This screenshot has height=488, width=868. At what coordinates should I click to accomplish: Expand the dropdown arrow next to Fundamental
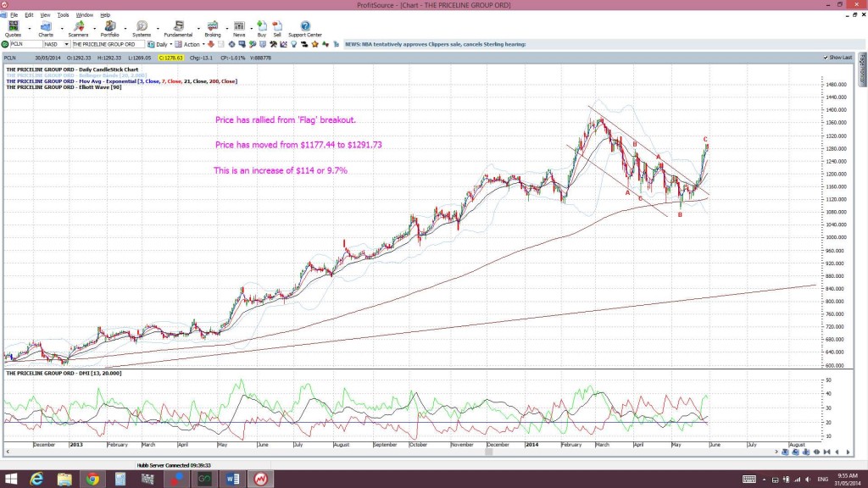pyautogui.click(x=198, y=29)
